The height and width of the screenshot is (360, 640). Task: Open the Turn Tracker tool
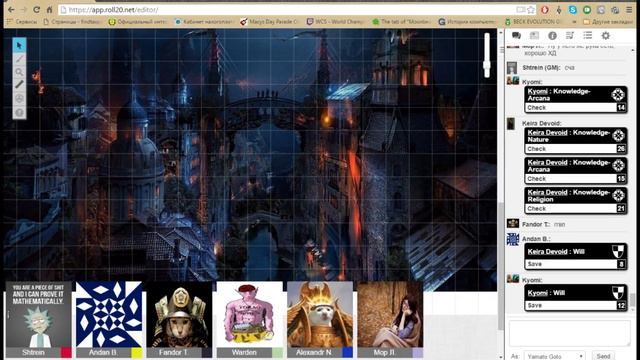[x=19, y=98]
